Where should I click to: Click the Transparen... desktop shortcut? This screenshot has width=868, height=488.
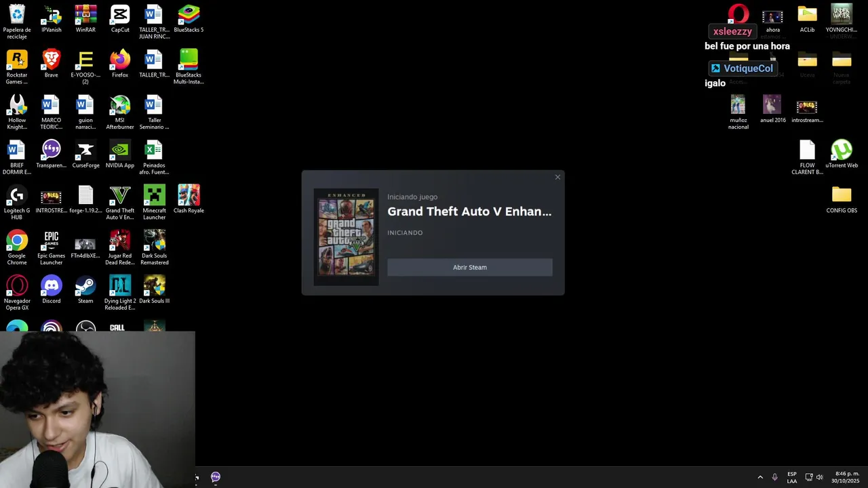[x=52, y=155]
